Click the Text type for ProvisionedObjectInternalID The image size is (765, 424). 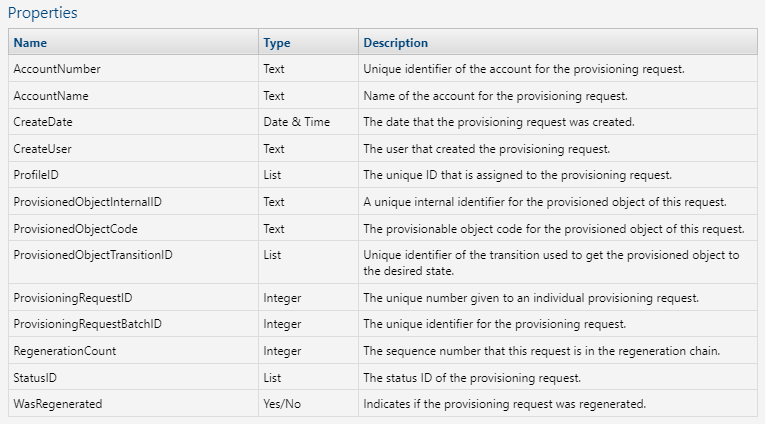(x=274, y=202)
